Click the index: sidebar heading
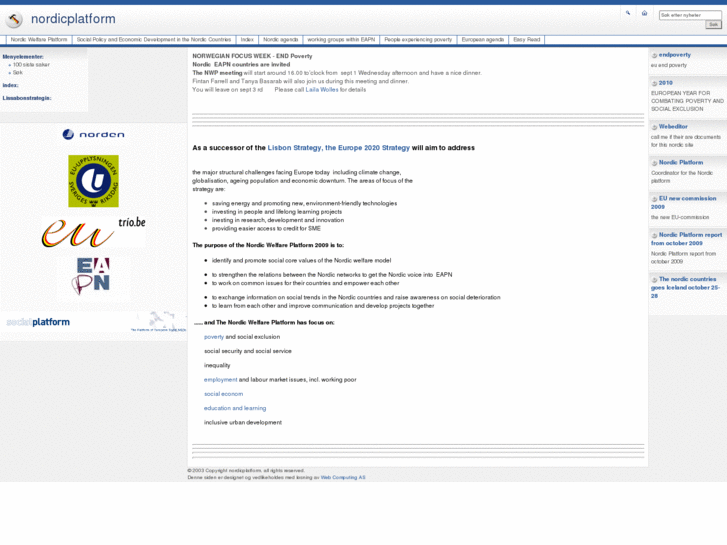This screenshot has width=727, height=545. pyautogui.click(x=10, y=85)
